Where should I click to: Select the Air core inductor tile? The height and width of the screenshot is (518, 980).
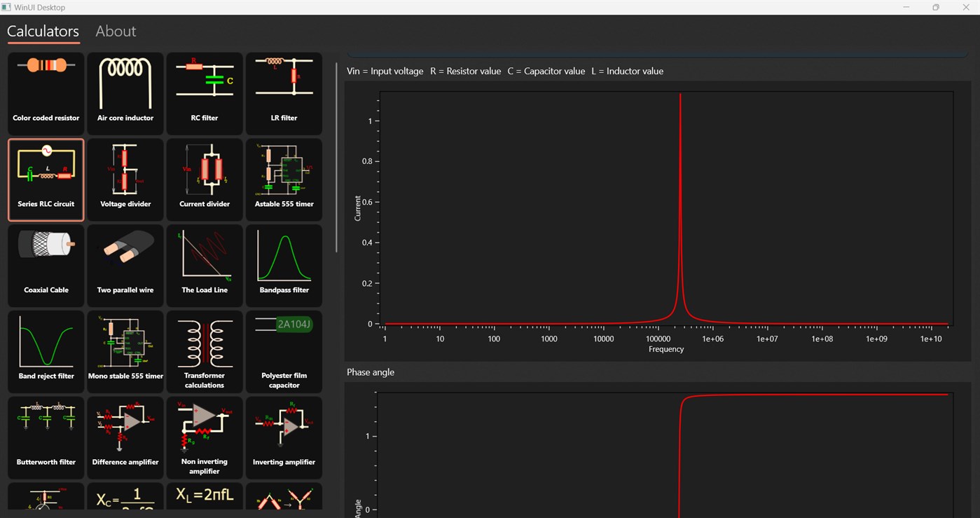pos(125,93)
